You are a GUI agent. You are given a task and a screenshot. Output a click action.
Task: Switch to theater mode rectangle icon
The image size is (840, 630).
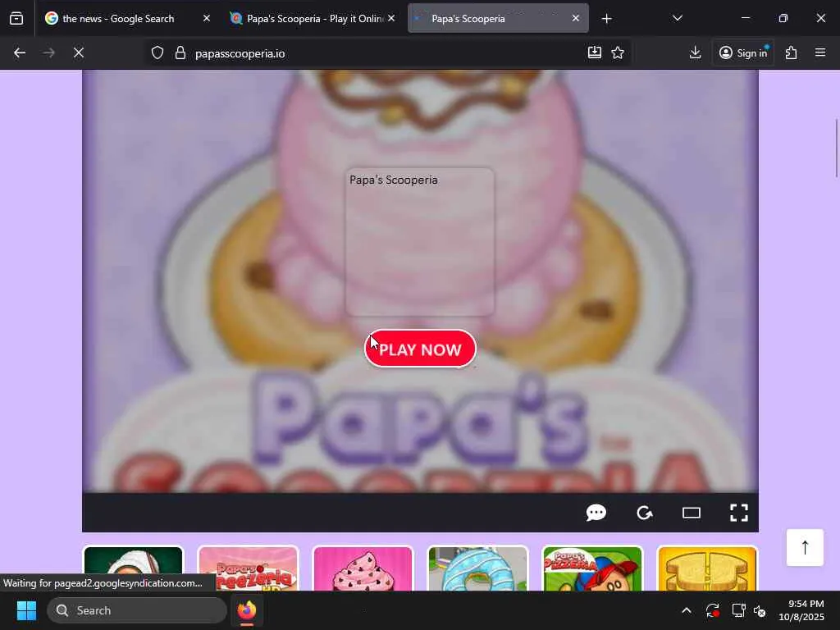click(x=691, y=513)
